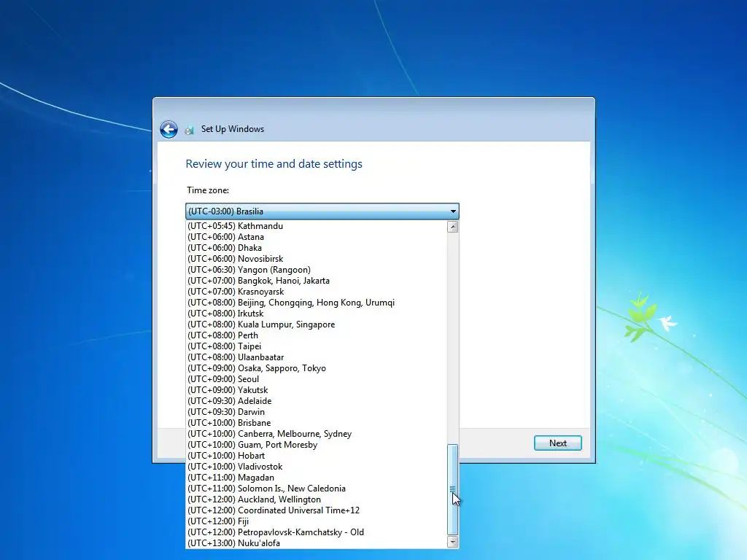Pick Beijing, Chongqing, Hong Kong, Urumqi
This screenshot has width=747, height=560.
(317, 303)
